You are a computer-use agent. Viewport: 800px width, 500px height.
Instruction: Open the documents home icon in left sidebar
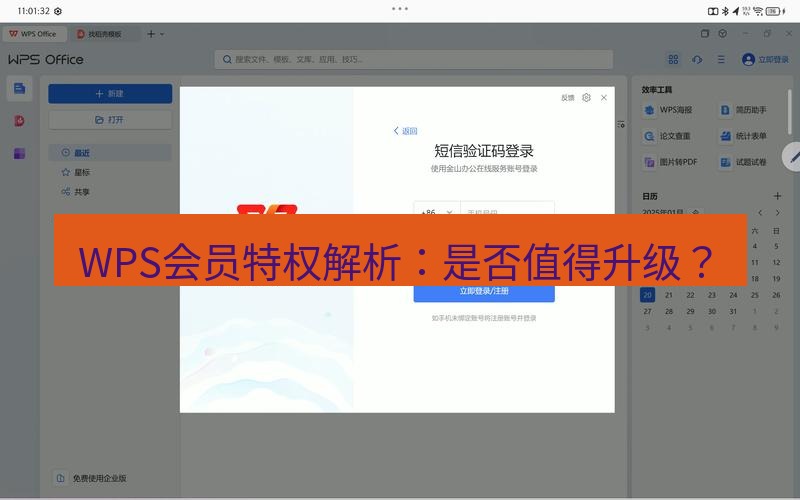point(19,88)
